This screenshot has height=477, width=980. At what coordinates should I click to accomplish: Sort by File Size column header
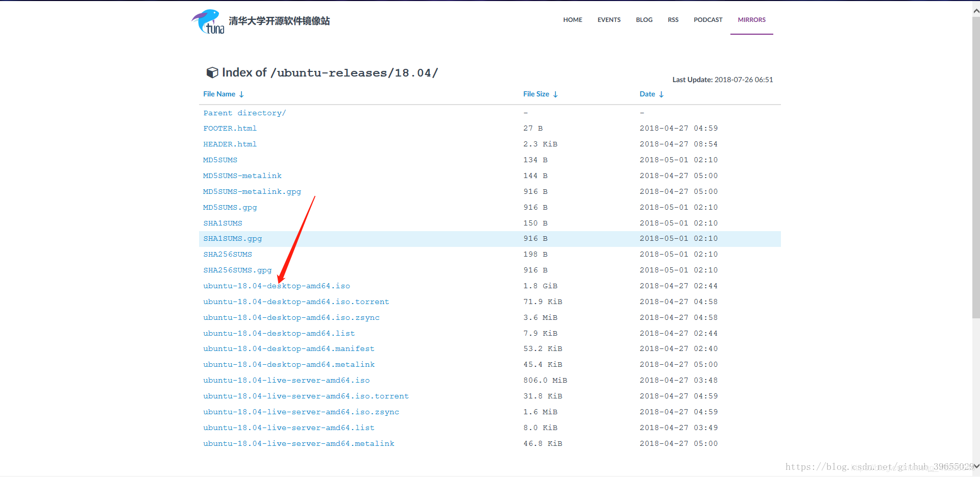(541, 94)
